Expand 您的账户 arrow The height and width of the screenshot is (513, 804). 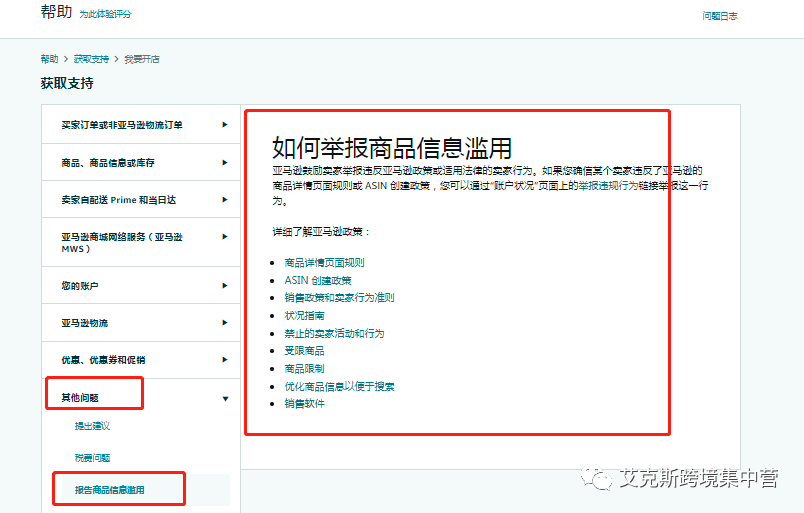tap(225, 286)
